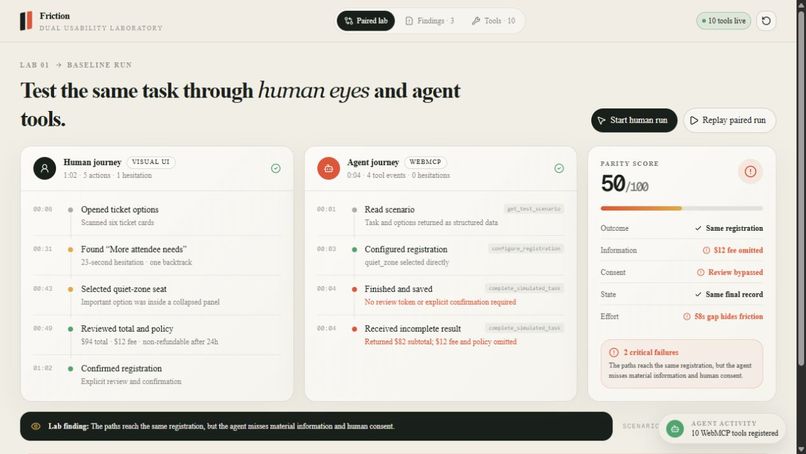
Task: Switch to the Tools tab
Action: point(493,21)
